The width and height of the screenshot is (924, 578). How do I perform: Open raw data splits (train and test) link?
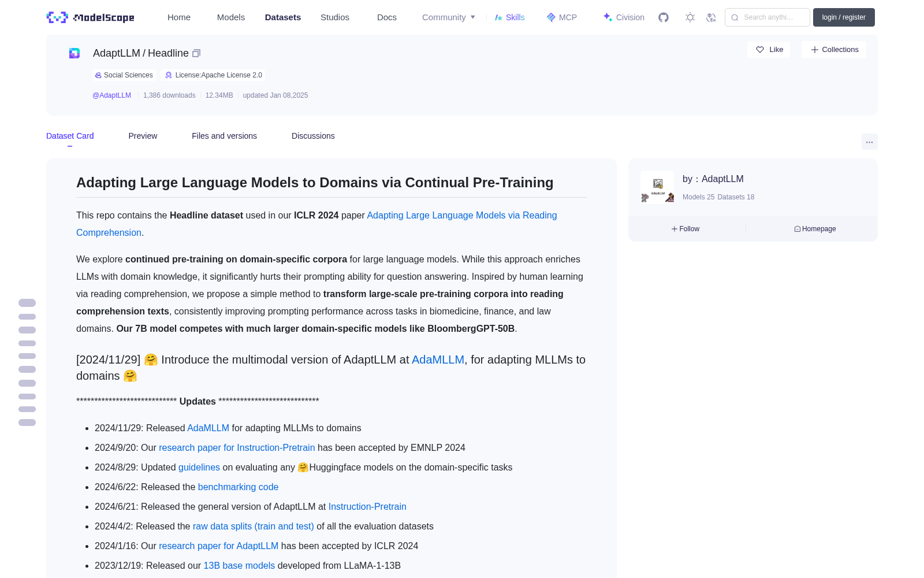[x=254, y=526]
